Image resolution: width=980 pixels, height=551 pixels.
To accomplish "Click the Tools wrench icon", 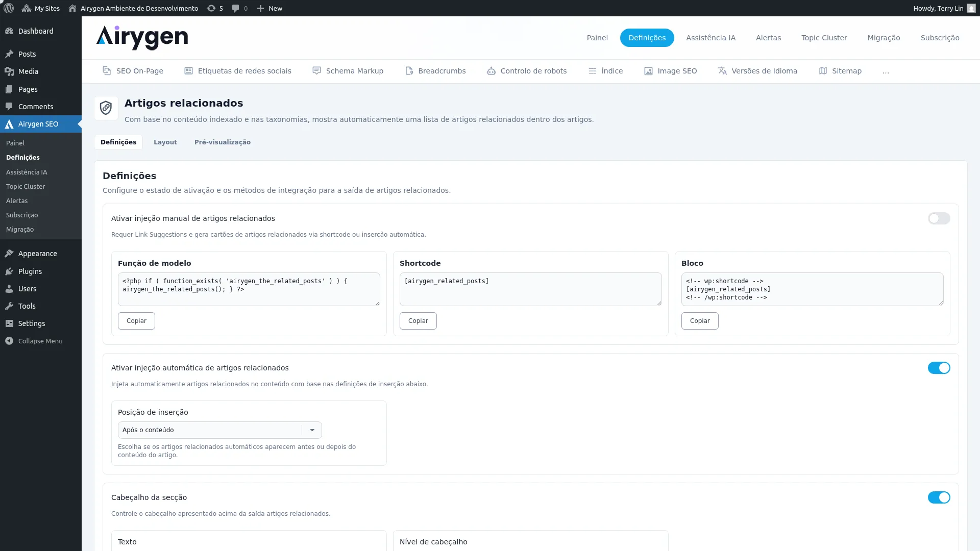I will tap(9, 306).
